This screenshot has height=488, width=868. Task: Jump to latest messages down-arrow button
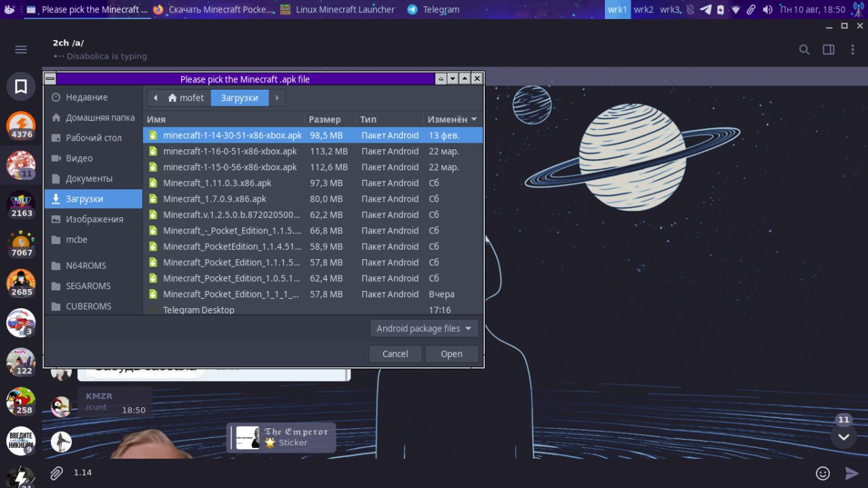[844, 436]
